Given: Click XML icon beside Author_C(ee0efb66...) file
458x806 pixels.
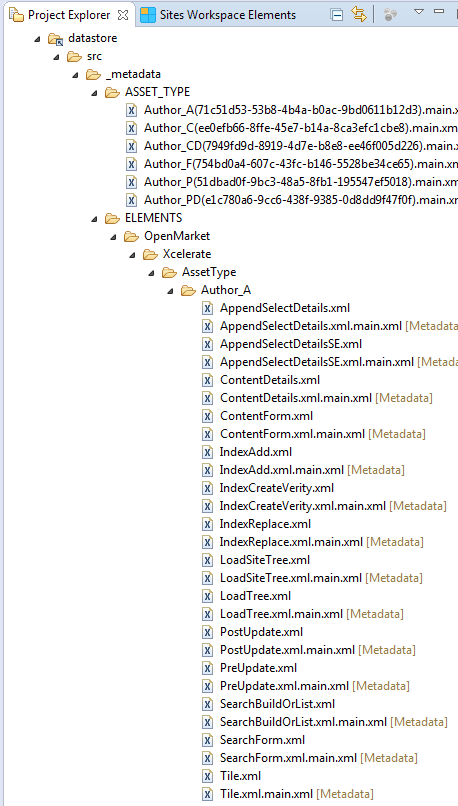Looking at the screenshot, I should (x=132, y=128).
